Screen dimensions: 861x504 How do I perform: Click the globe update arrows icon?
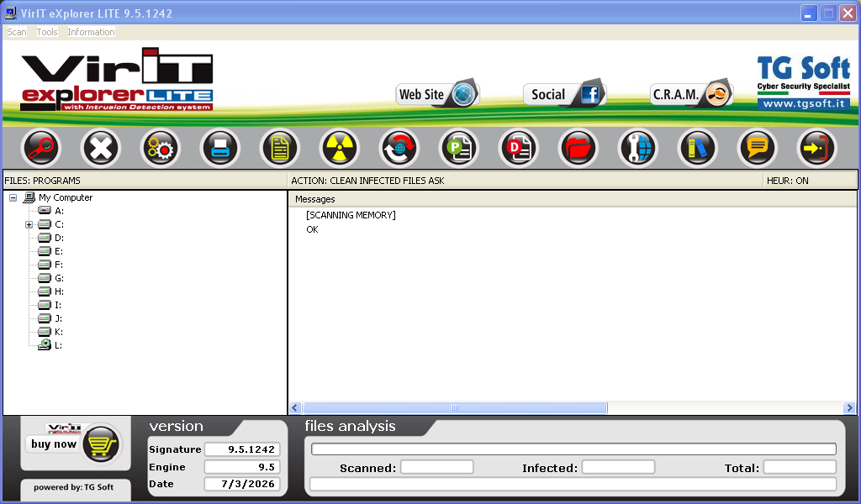point(399,148)
